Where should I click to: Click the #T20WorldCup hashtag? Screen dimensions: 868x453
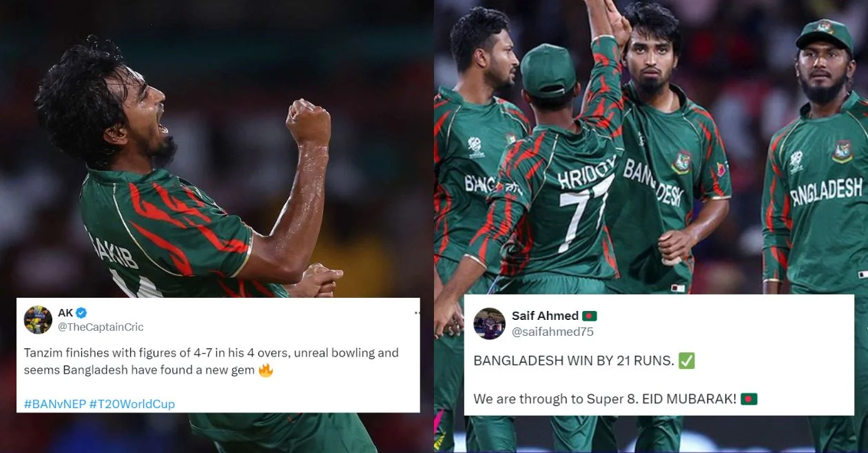[x=132, y=404]
